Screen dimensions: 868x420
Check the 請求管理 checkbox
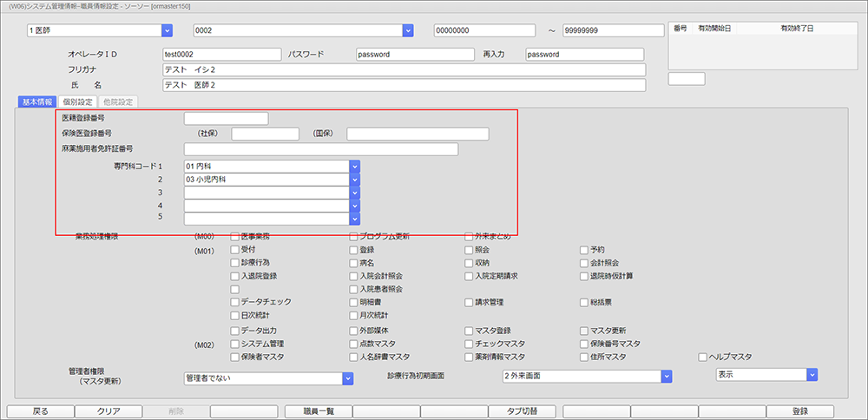[x=470, y=303]
